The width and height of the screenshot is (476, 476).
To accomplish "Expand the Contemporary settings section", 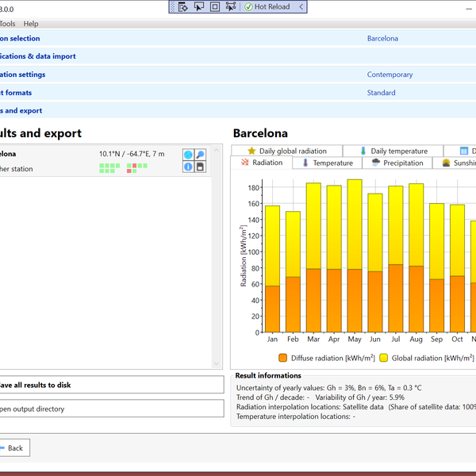I will [390, 75].
